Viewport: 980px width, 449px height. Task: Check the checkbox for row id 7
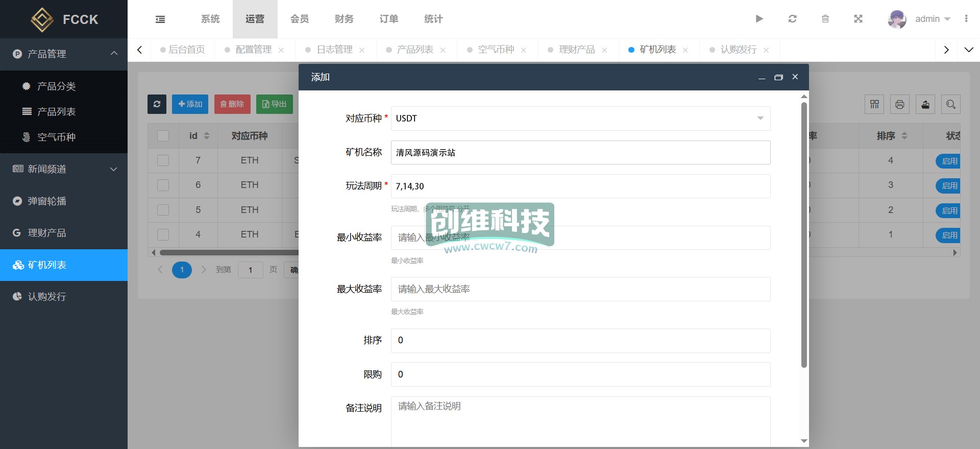coord(163,160)
